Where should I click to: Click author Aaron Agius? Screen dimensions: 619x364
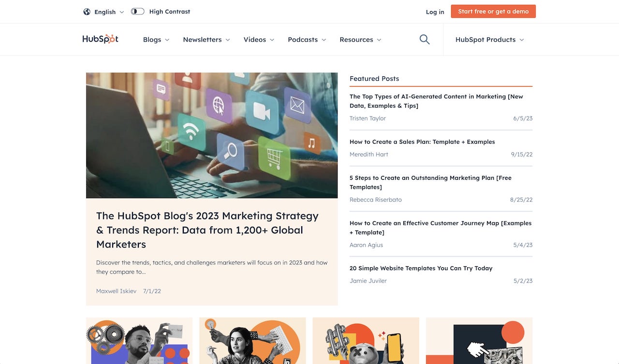tap(366, 245)
